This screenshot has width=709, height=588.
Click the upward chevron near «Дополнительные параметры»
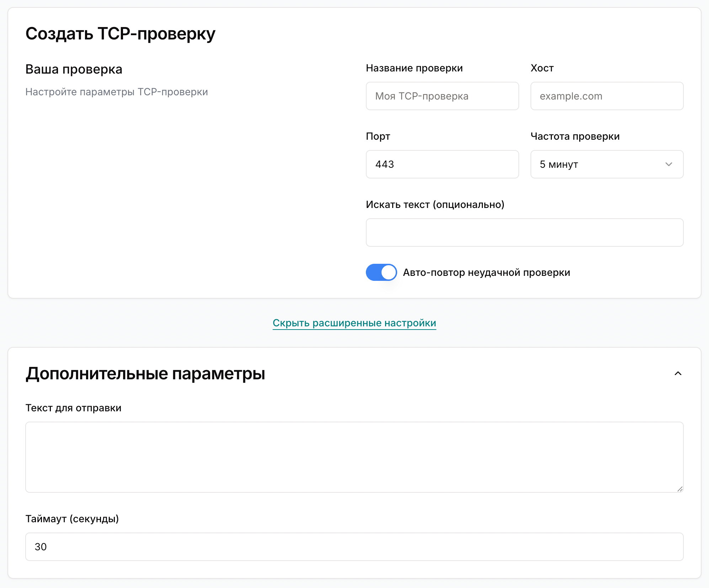[678, 374]
